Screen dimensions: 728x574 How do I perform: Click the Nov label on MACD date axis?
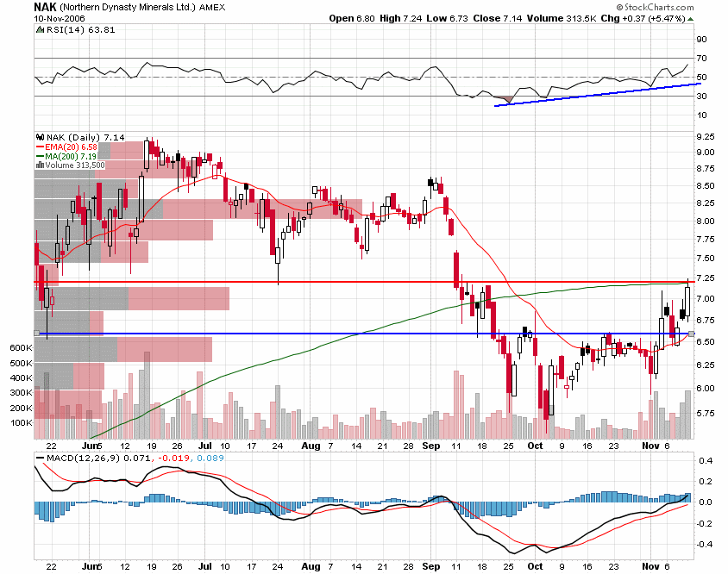tap(650, 566)
